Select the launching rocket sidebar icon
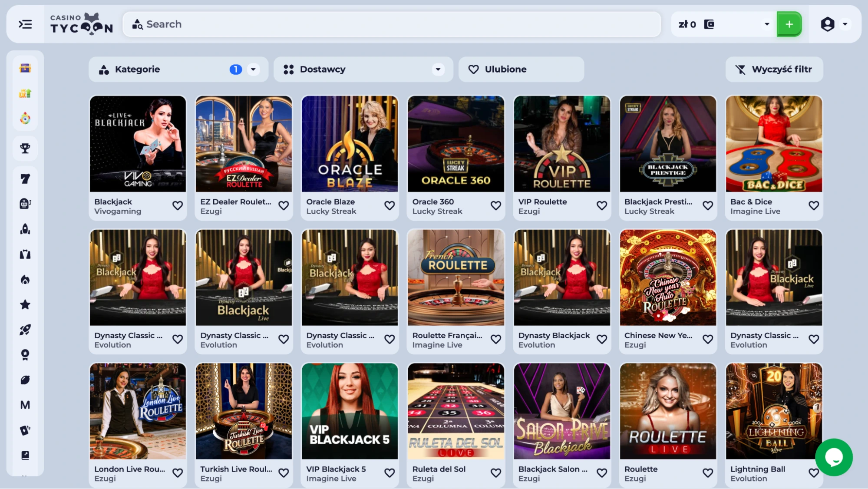The height and width of the screenshot is (489, 868). coord(25,330)
